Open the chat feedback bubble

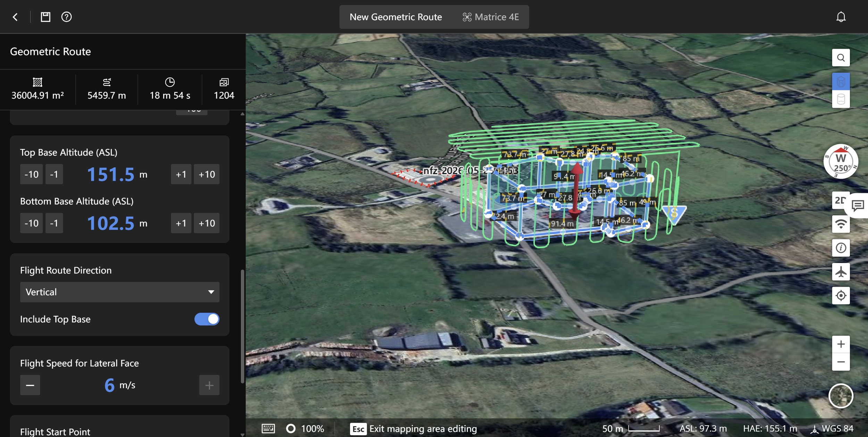(858, 206)
